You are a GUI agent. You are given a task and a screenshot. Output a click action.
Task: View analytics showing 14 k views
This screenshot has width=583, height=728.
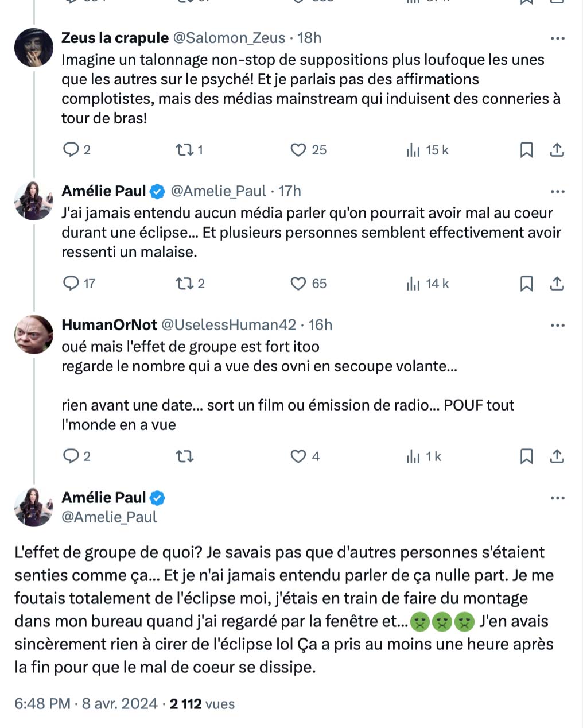(x=427, y=284)
